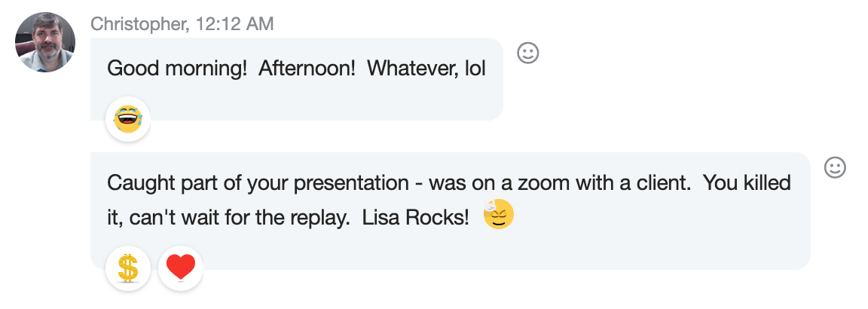Click empty bubble area right of the heart reaction
This screenshot has width=868, height=309.
pyautogui.click(x=490, y=256)
